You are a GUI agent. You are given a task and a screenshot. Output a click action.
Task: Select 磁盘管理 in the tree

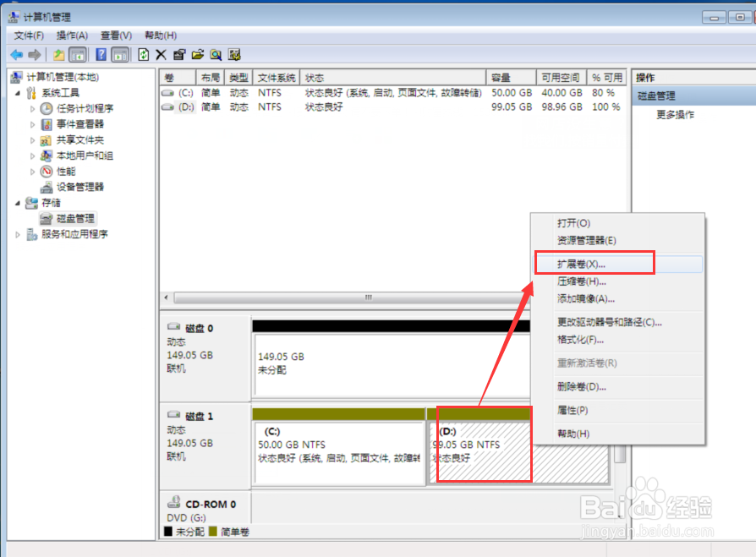pyautogui.click(x=76, y=219)
